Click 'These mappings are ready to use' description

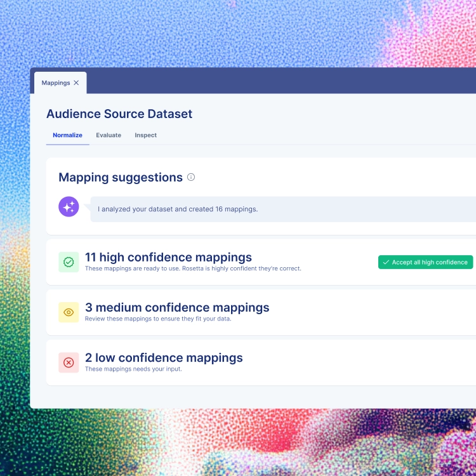[x=193, y=268]
